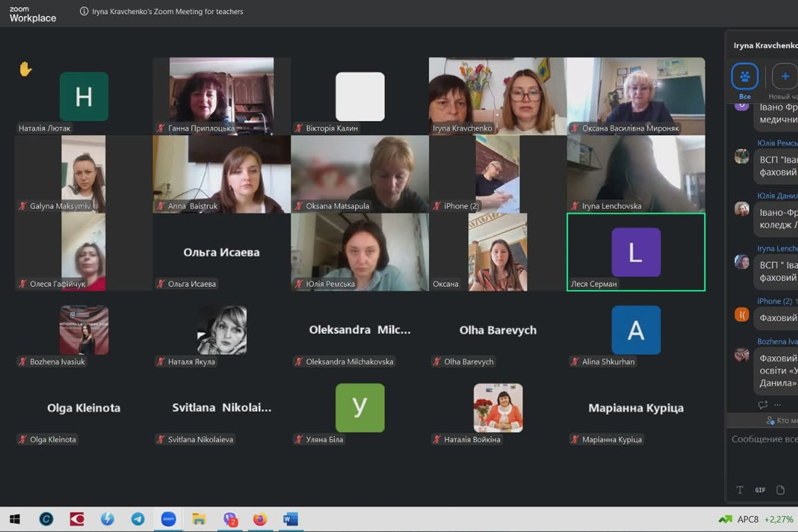Select Ганна Приплоцька's video tile

click(x=221, y=96)
